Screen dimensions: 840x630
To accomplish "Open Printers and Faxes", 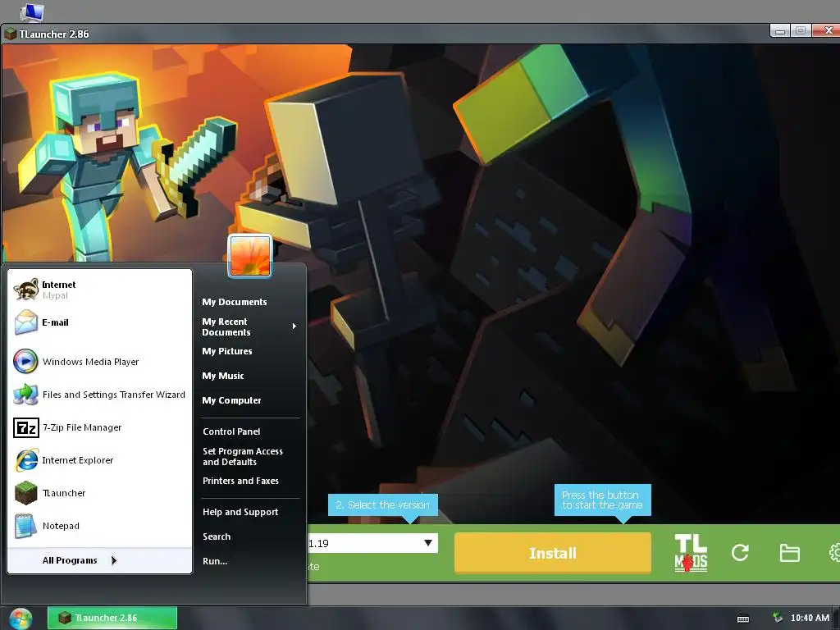I will point(240,481).
